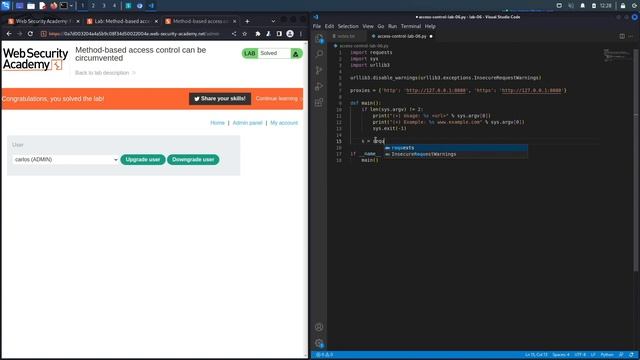Reload the browser page
This screenshot has width=640, height=360.
(x=30, y=34)
